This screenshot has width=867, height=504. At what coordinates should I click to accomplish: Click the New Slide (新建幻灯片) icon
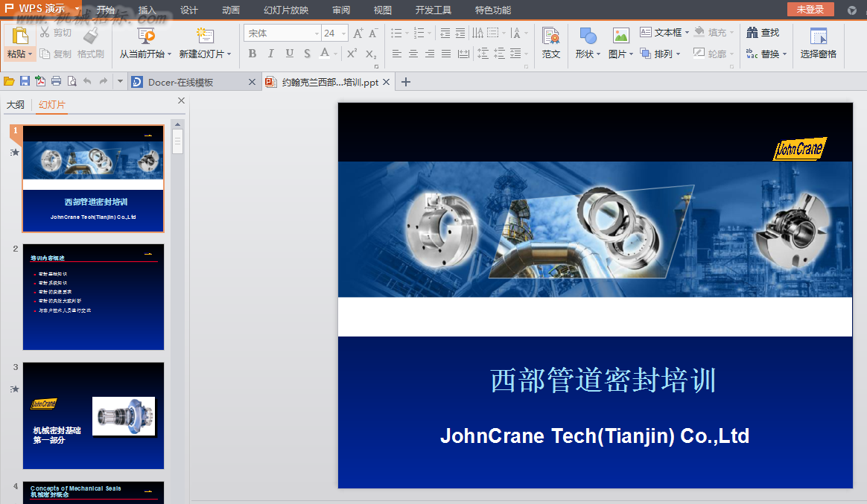[205, 36]
